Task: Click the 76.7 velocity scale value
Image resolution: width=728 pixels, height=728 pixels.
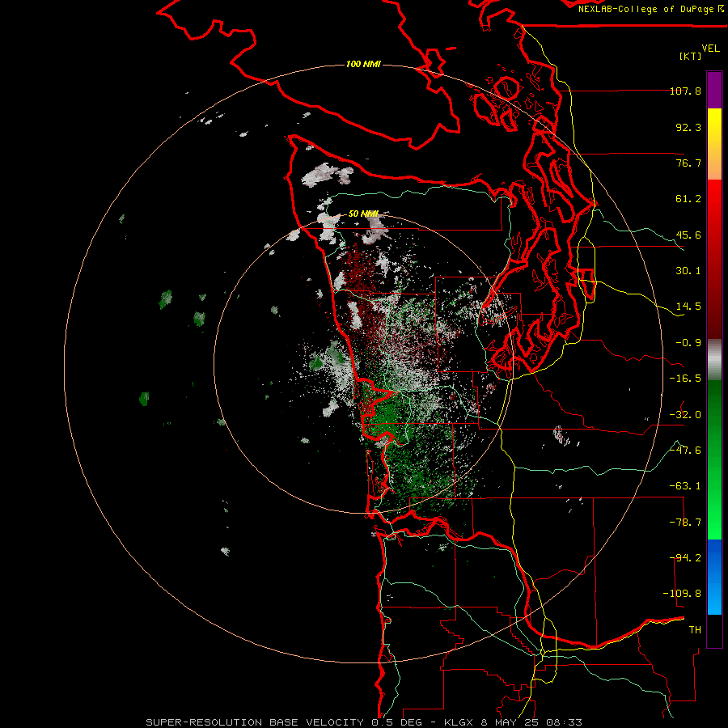Action: pyautogui.click(x=688, y=163)
